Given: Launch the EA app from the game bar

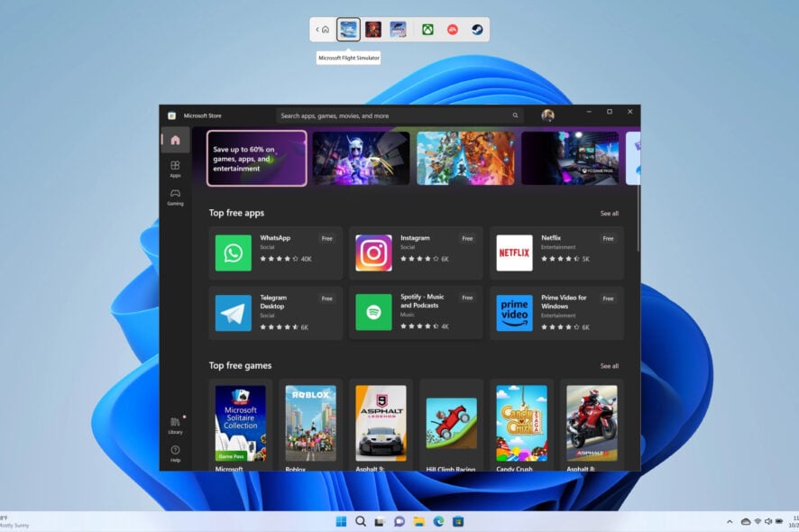Looking at the screenshot, I should (453, 30).
